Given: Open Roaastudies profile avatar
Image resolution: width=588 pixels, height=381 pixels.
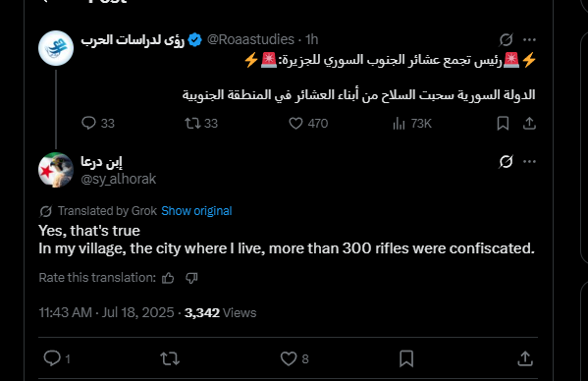Looking at the screenshot, I should 56,48.
